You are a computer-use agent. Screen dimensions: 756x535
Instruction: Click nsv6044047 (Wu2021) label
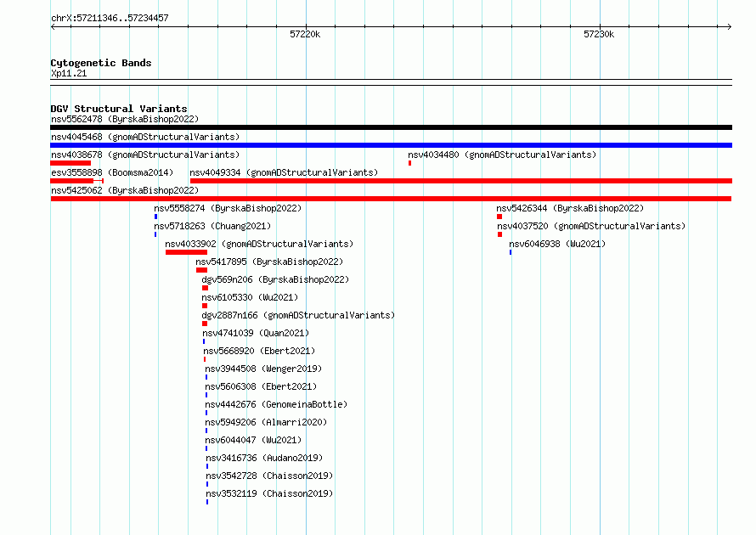[x=253, y=440]
